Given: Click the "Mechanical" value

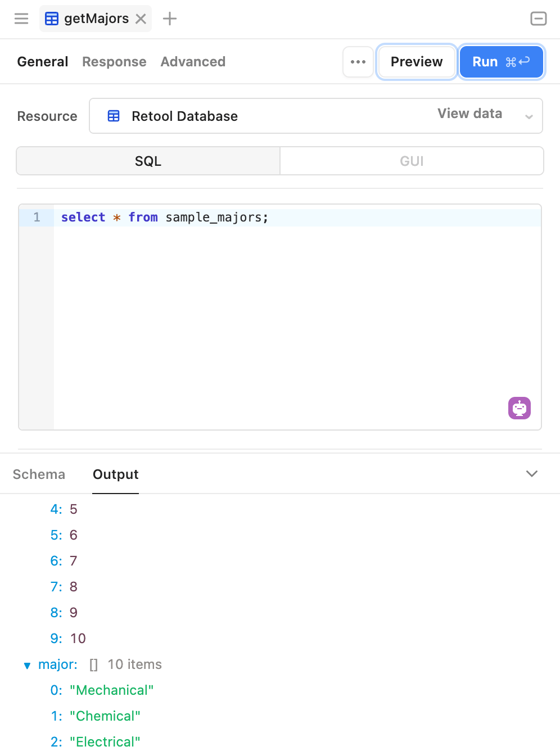Looking at the screenshot, I should coord(112,690).
